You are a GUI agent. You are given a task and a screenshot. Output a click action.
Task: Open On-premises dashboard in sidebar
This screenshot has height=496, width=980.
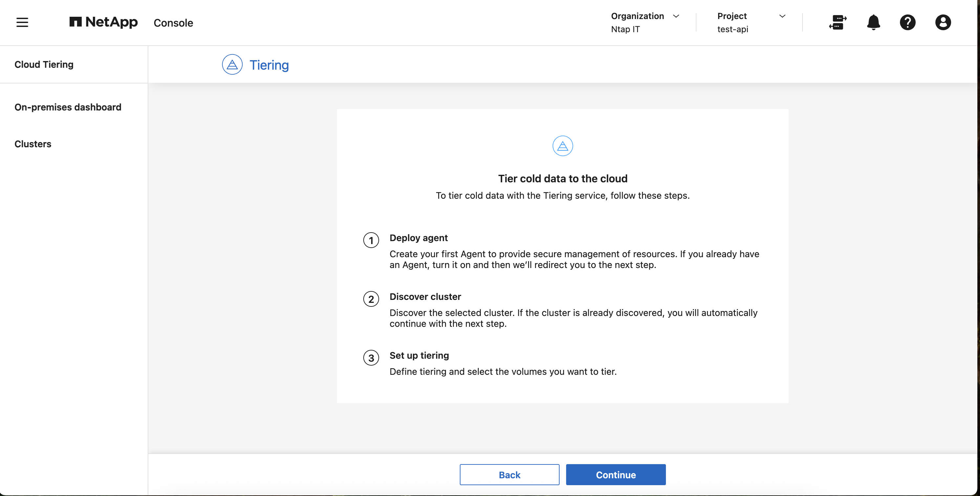pyautogui.click(x=68, y=107)
